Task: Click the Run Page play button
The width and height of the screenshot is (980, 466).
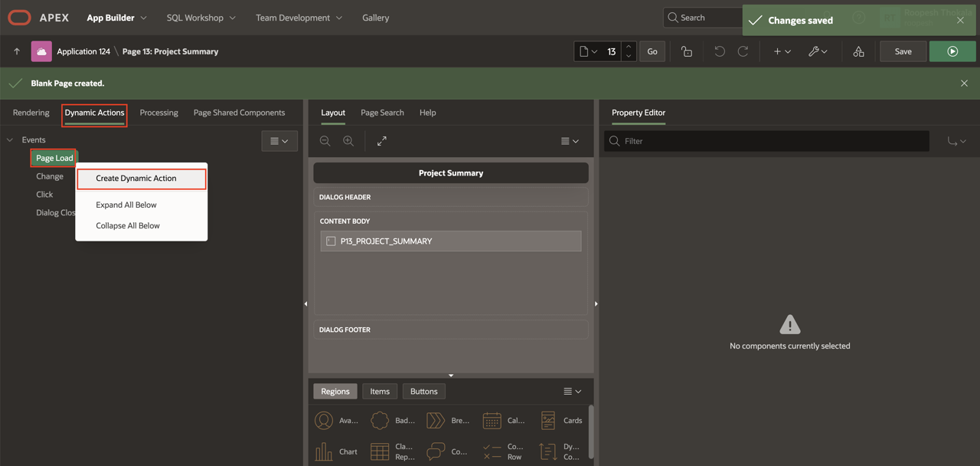Action: tap(952, 51)
